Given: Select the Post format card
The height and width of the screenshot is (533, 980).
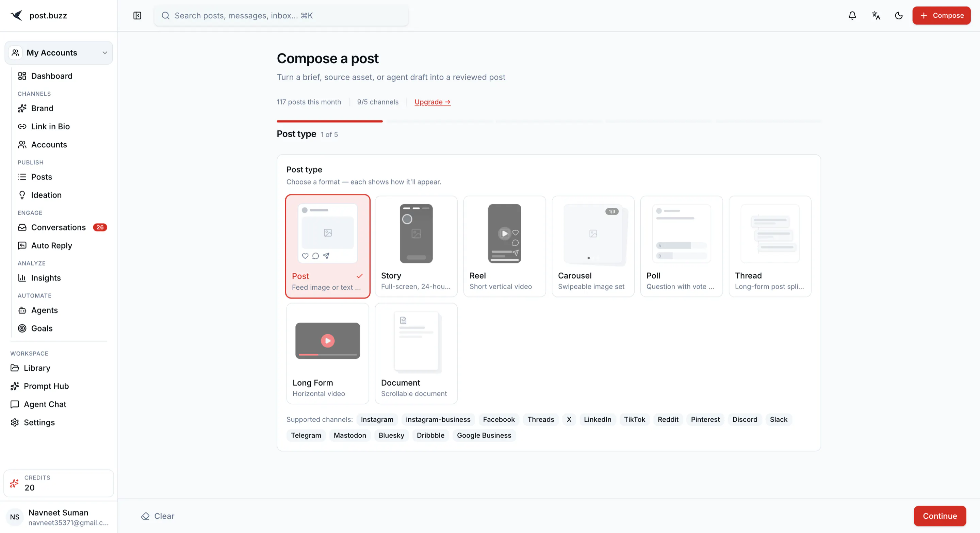Looking at the screenshot, I should (328, 246).
